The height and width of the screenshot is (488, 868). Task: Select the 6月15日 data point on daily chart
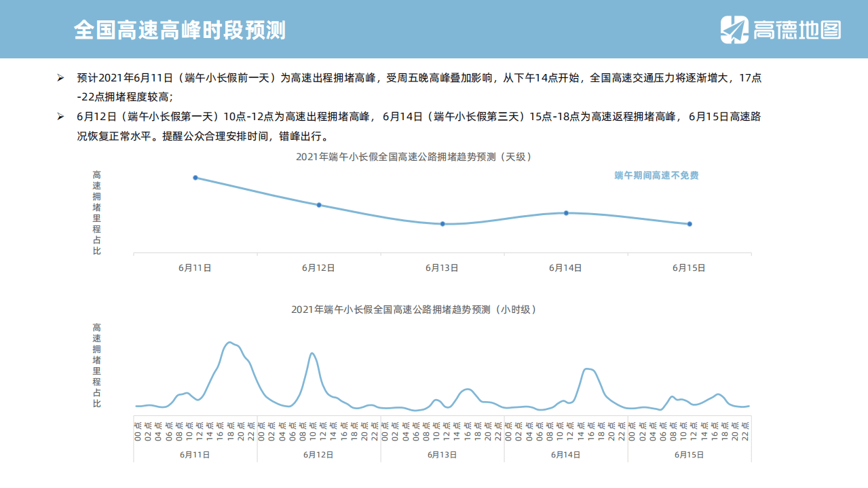click(x=690, y=223)
